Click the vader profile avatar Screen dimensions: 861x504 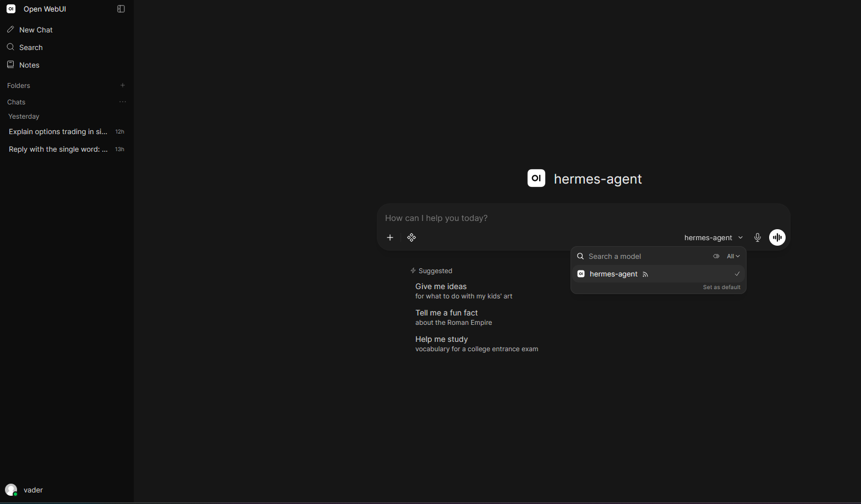pyautogui.click(x=11, y=490)
